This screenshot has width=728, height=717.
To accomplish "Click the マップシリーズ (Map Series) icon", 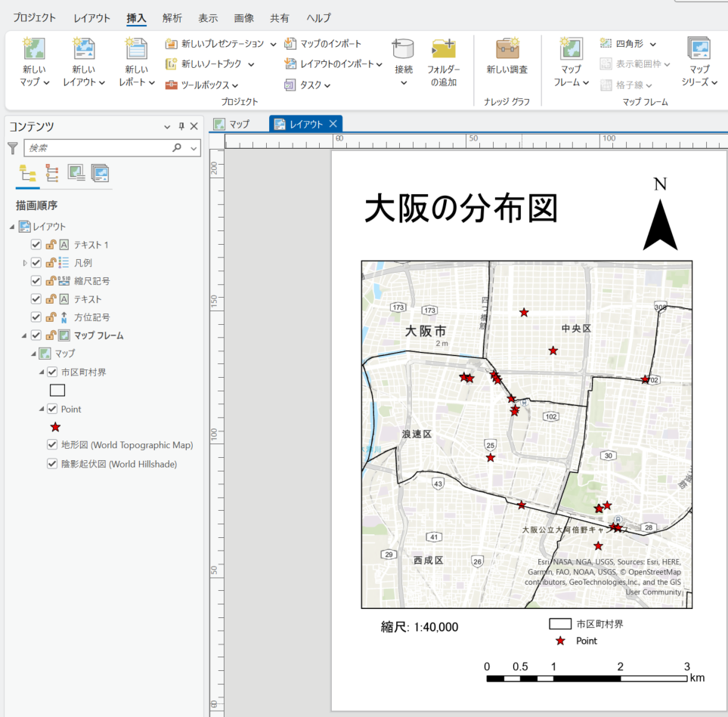I will tap(699, 49).
